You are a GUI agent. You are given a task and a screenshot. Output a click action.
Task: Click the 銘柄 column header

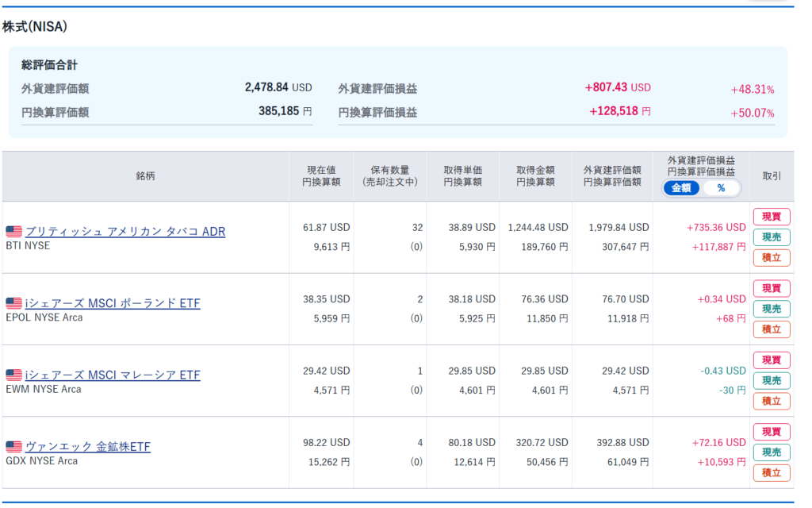(x=145, y=176)
